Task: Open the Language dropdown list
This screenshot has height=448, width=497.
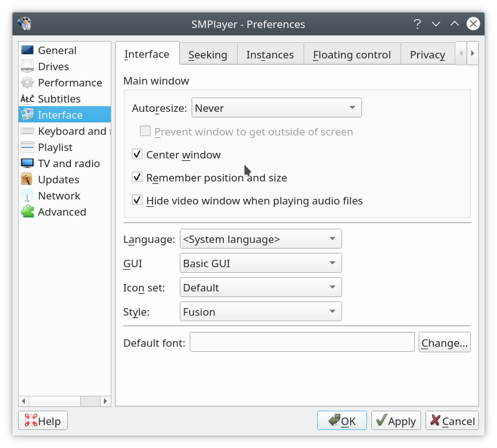Action: pyautogui.click(x=260, y=239)
